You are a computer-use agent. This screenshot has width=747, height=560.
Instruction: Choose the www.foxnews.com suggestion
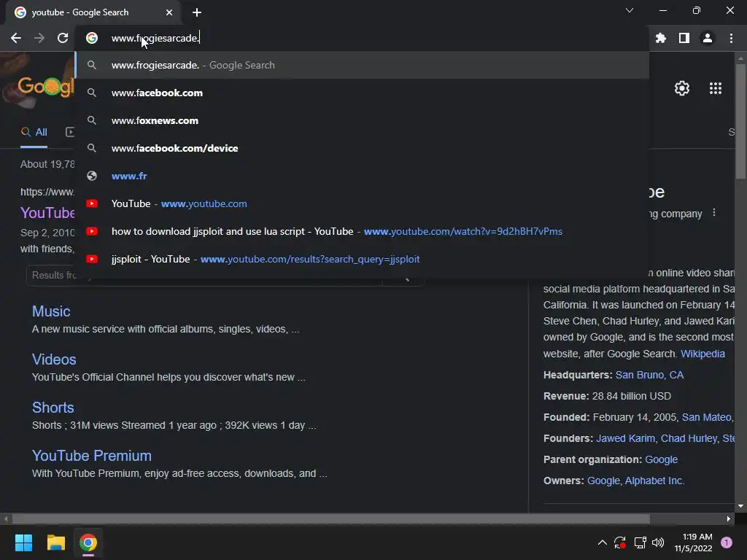point(362,120)
